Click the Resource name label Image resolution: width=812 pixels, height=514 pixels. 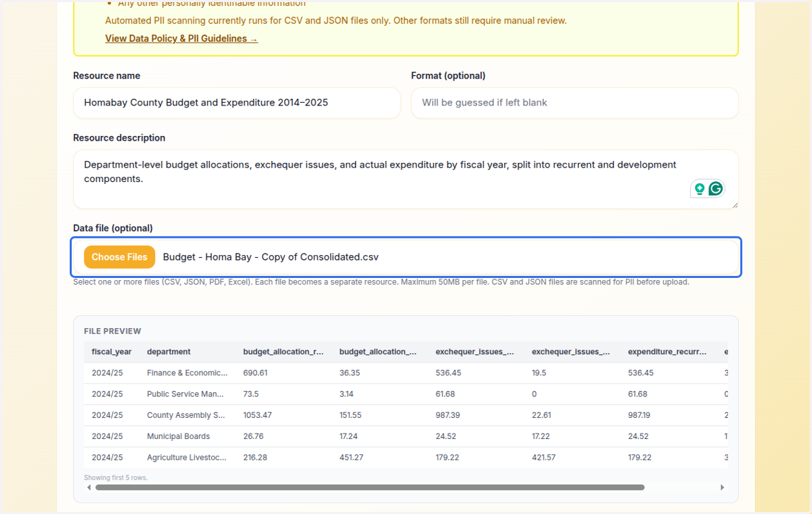coord(107,76)
